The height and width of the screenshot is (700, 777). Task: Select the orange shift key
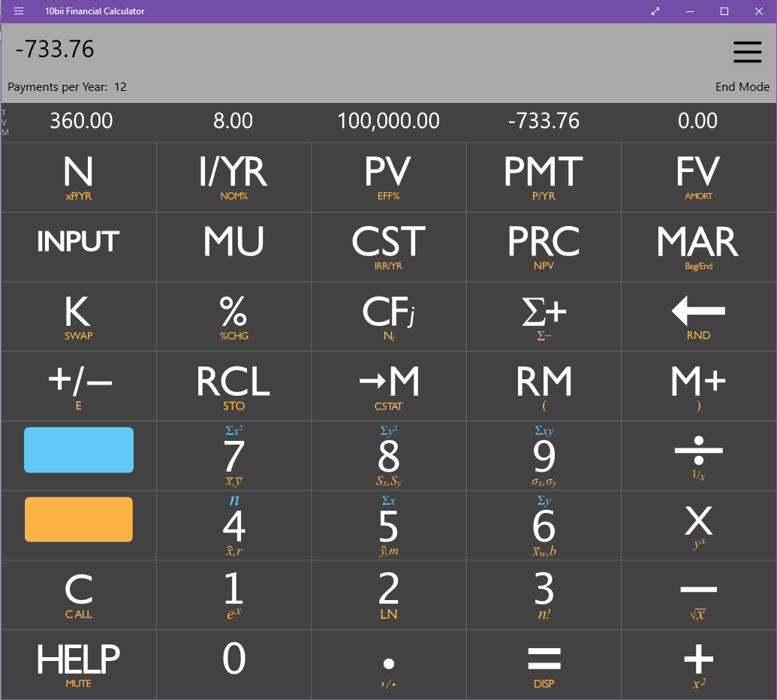(x=79, y=519)
